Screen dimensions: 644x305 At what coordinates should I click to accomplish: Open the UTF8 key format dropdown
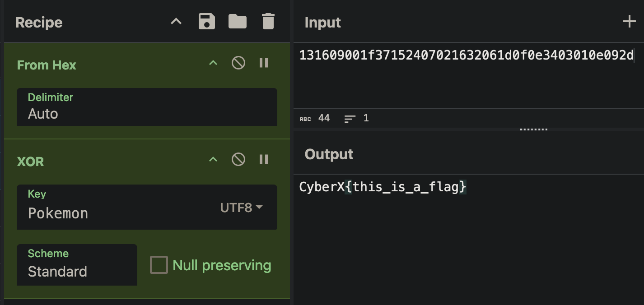click(x=241, y=208)
